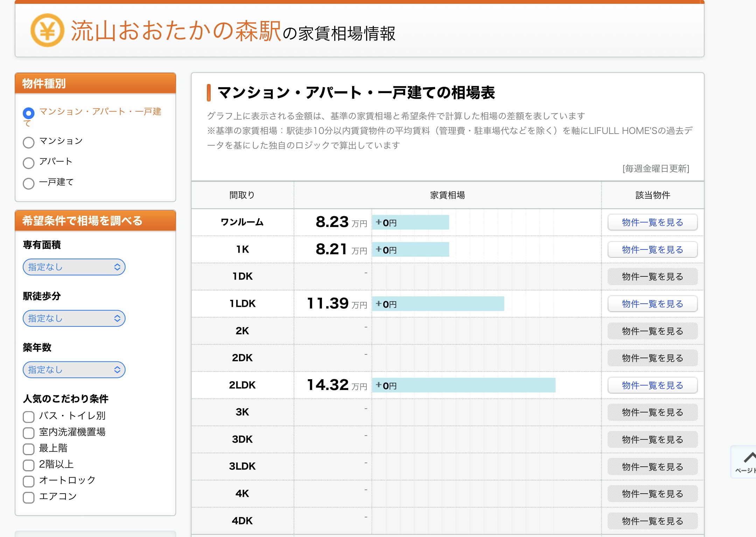This screenshot has height=537, width=756.
Task: Check the エアコン checkbox
Action: point(29,497)
